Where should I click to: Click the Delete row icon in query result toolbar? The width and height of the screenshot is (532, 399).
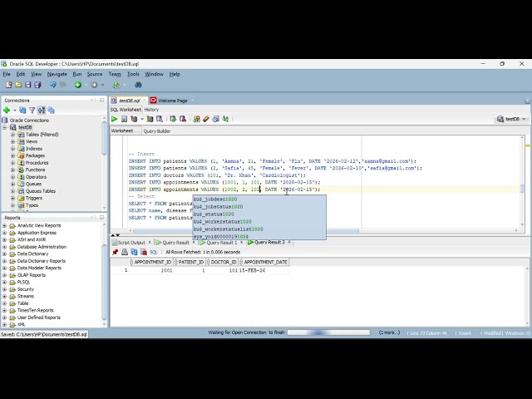144,252
